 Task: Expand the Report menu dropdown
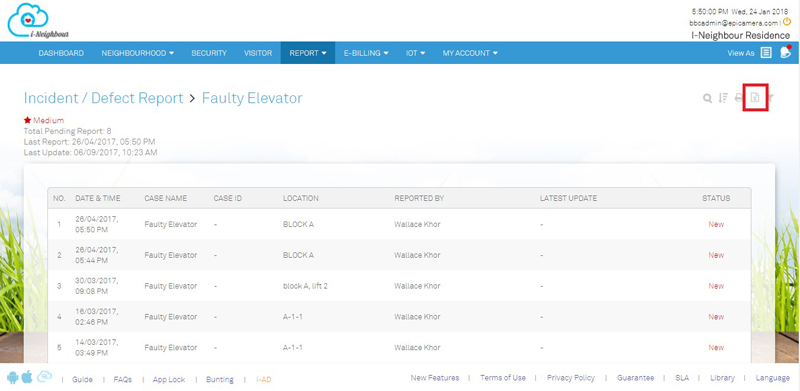click(308, 53)
